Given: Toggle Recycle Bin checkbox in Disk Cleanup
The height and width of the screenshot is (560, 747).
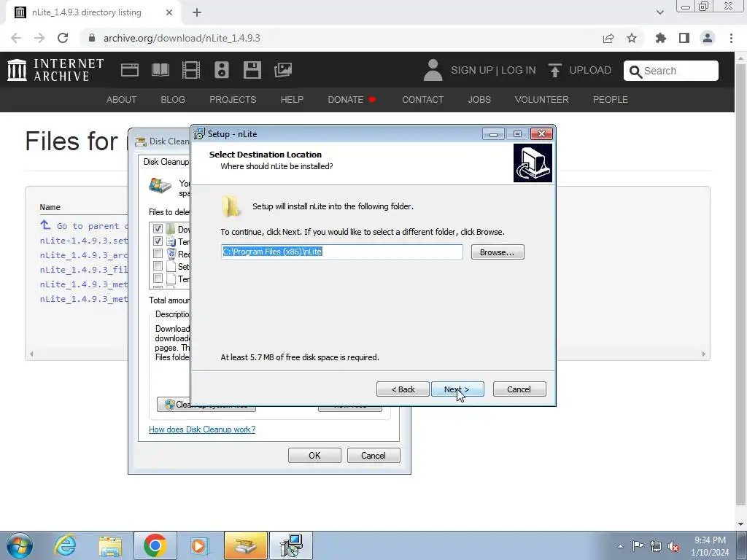Looking at the screenshot, I should pyautogui.click(x=158, y=254).
